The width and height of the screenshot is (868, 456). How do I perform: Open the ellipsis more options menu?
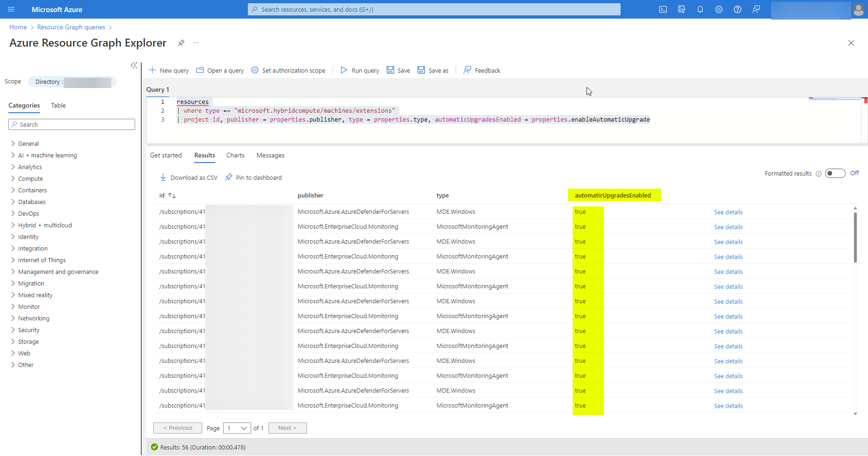[x=196, y=43]
